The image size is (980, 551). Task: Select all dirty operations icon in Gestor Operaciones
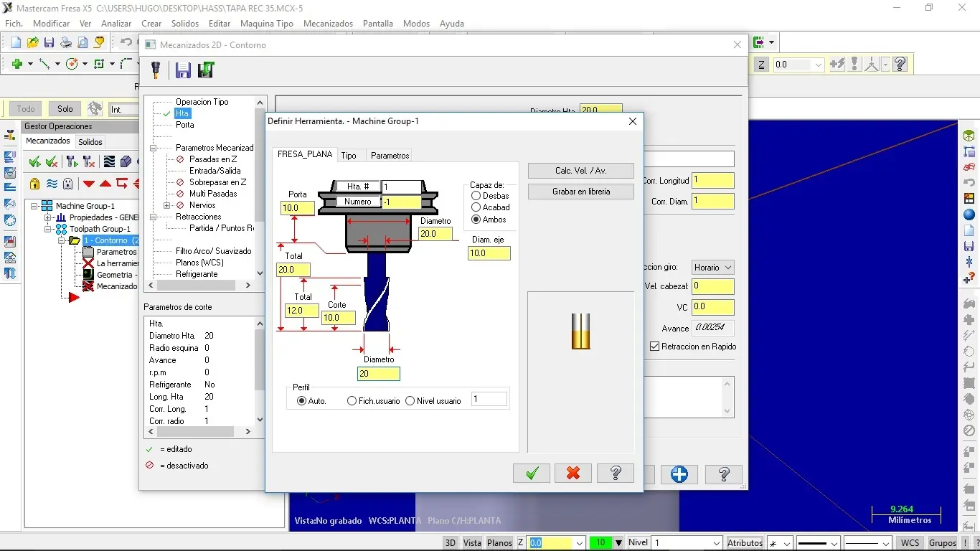(52, 162)
